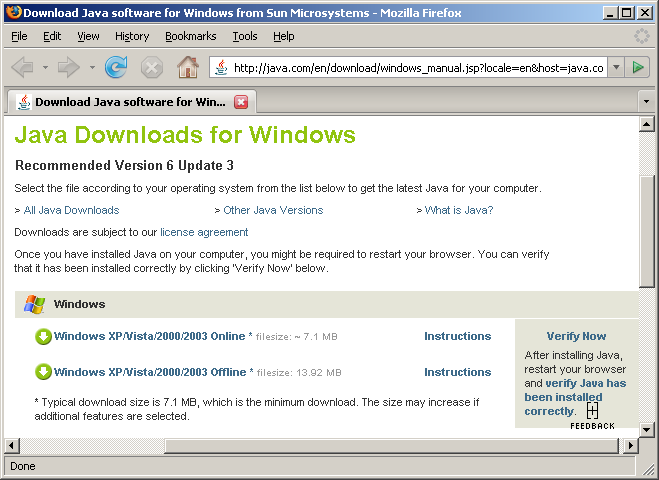Image resolution: width=659 pixels, height=480 pixels.
Task: Open the Home page icon
Action: click(x=187, y=67)
